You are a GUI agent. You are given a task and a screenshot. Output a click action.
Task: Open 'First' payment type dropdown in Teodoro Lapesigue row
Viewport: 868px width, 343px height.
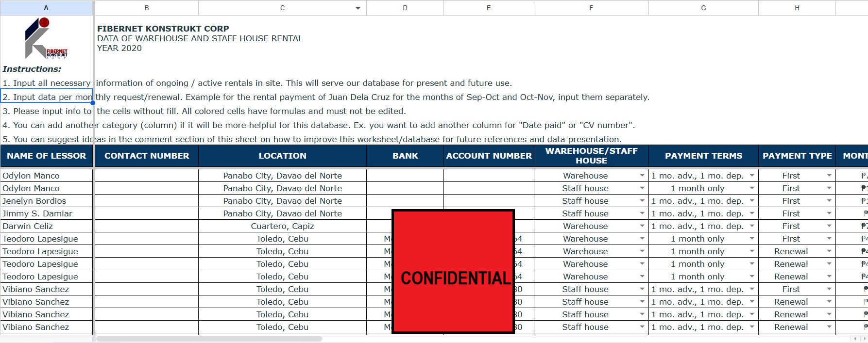coord(829,239)
